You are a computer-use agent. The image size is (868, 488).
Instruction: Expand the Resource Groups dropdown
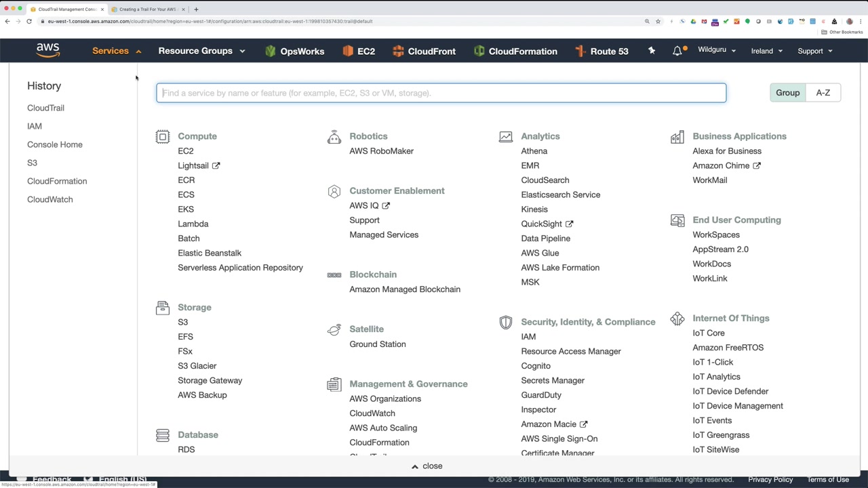click(201, 51)
